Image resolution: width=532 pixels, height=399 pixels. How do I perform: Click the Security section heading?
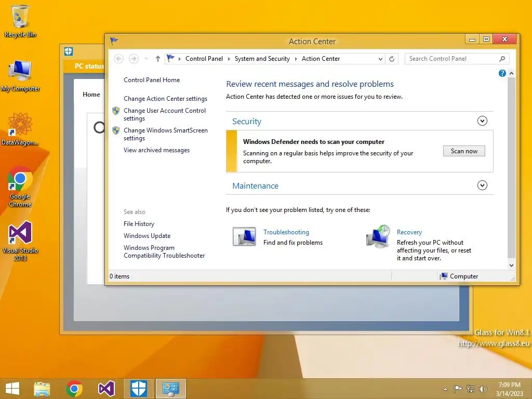247,122
